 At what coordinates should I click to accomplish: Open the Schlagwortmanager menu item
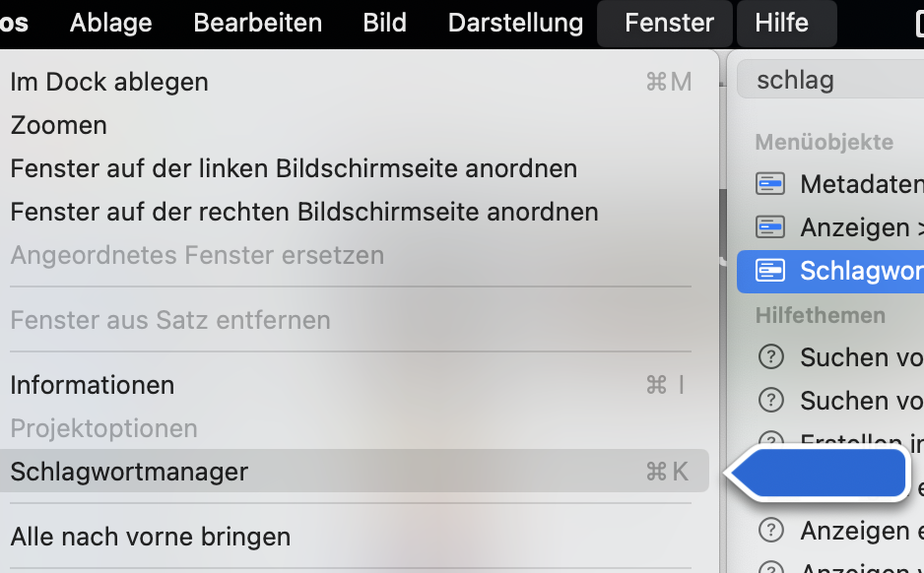point(129,472)
